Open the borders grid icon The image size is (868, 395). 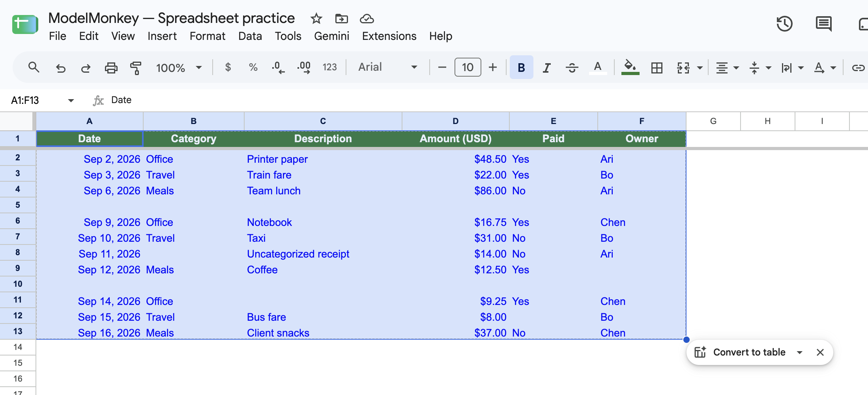tap(657, 68)
